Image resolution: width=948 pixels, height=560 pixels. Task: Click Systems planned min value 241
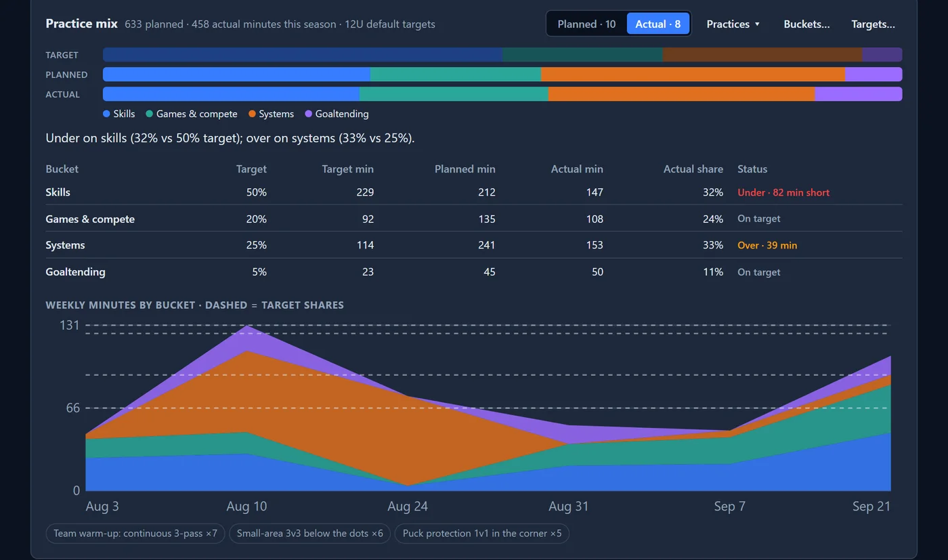[486, 245]
